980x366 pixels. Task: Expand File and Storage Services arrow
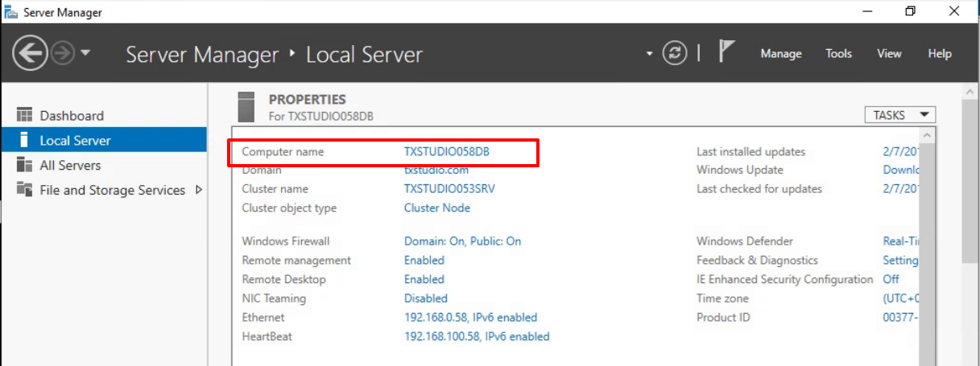click(x=198, y=191)
